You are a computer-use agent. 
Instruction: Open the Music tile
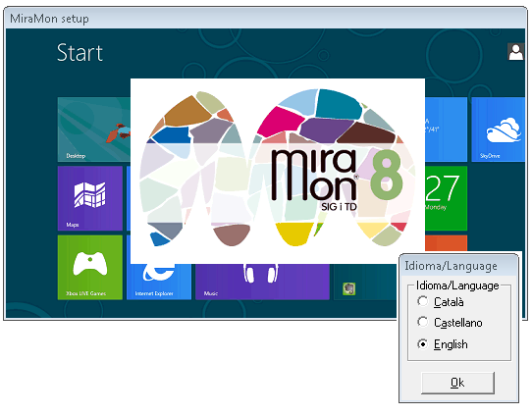tap(262, 282)
